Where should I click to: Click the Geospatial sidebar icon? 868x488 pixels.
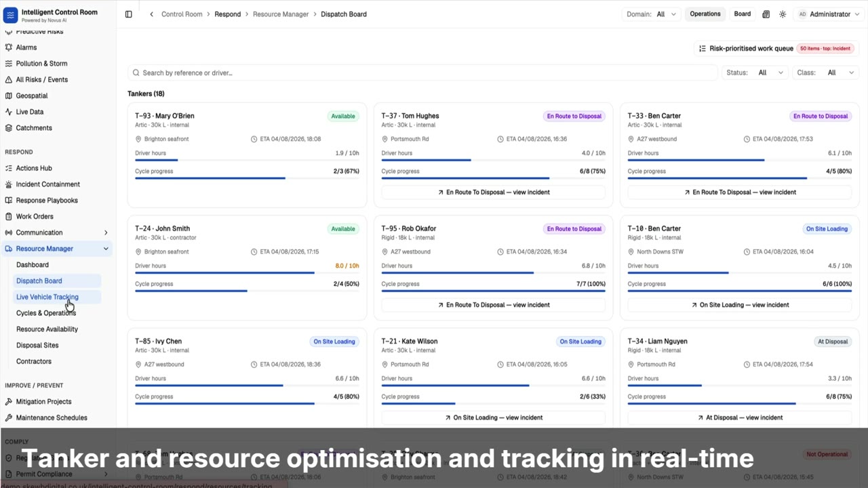pos(9,96)
